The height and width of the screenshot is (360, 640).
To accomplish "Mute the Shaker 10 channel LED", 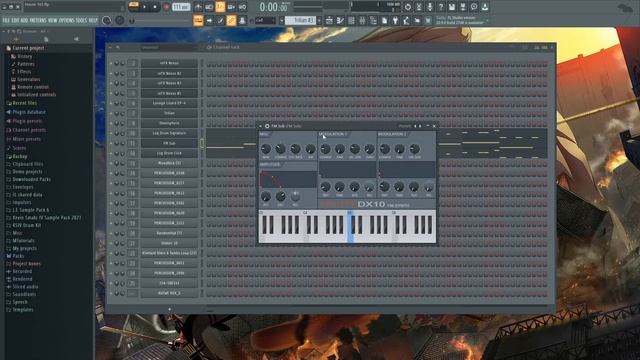I will click(x=111, y=243).
